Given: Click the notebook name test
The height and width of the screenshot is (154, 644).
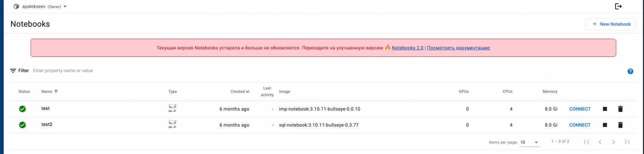Looking at the screenshot, I should click(x=45, y=108).
